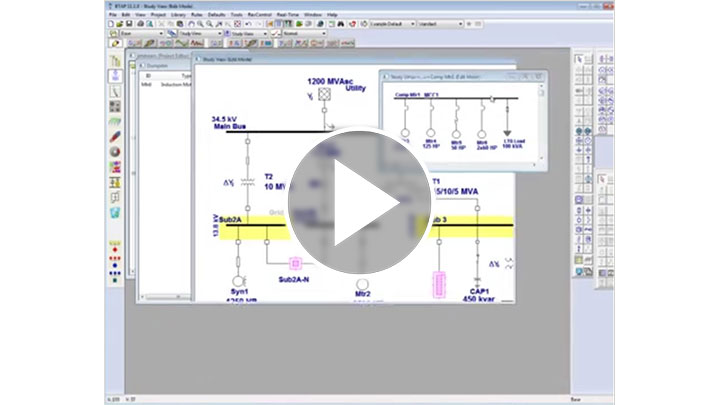Click the Induction row in Dumpster list
Viewport: 720px width, 405px height.
coord(165,84)
